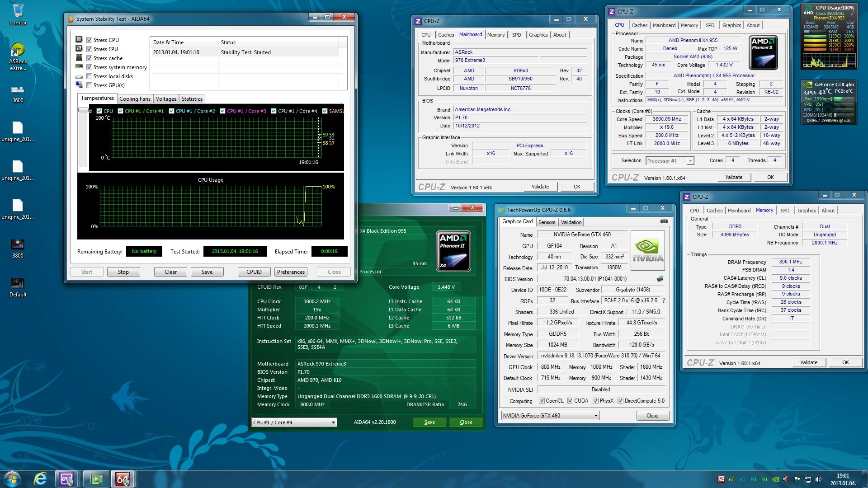The height and width of the screenshot is (488, 868).
Task: Toggle the Stress CPU checkbox
Action: (x=90, y=40)
